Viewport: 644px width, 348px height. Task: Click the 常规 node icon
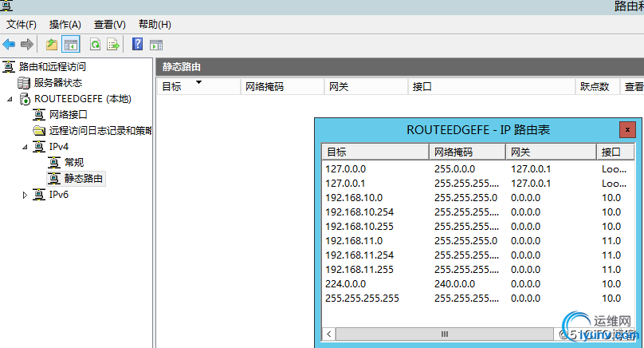tap(54, 163)
